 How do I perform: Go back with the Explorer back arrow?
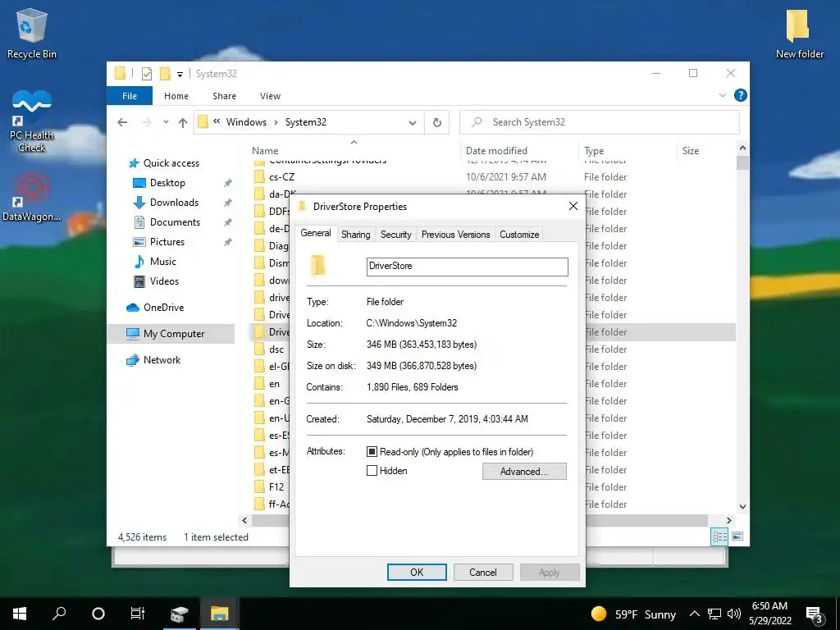122,122
